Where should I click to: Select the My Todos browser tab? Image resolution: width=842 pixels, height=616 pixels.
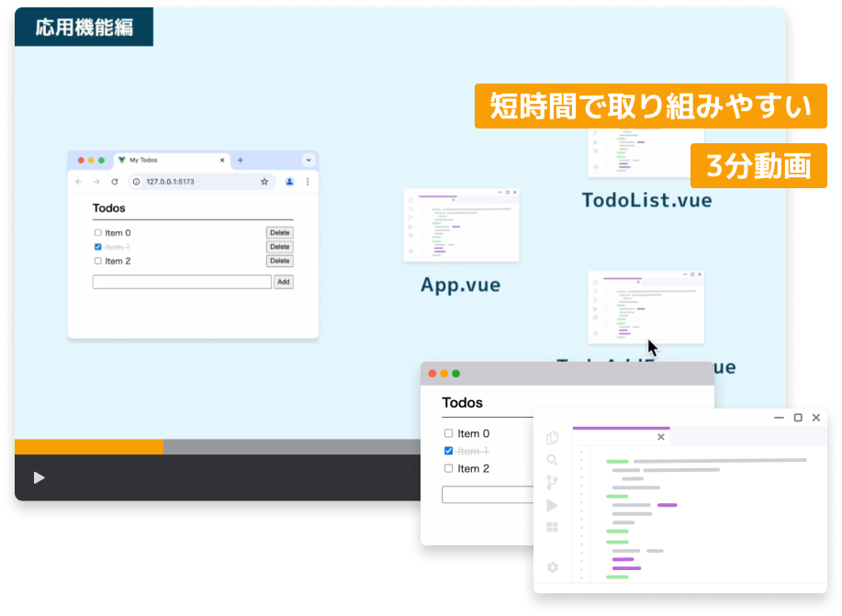(x=172, y=160)
